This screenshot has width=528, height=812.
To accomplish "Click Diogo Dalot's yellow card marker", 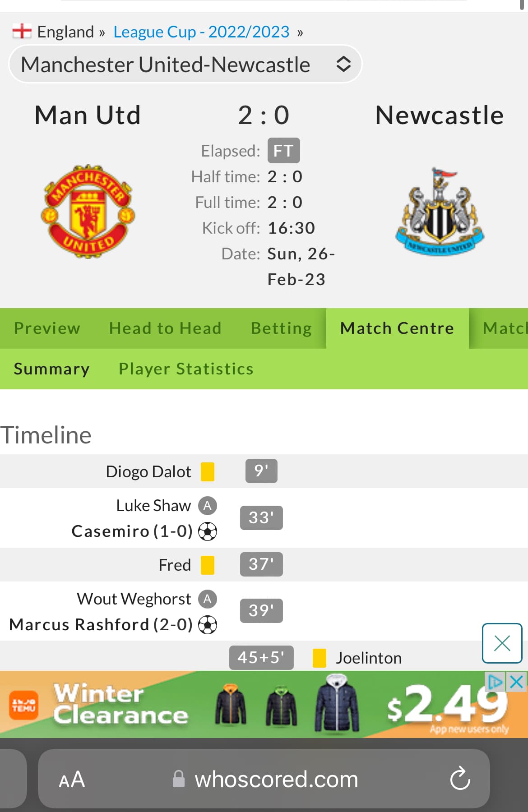I will coord(208,471).
